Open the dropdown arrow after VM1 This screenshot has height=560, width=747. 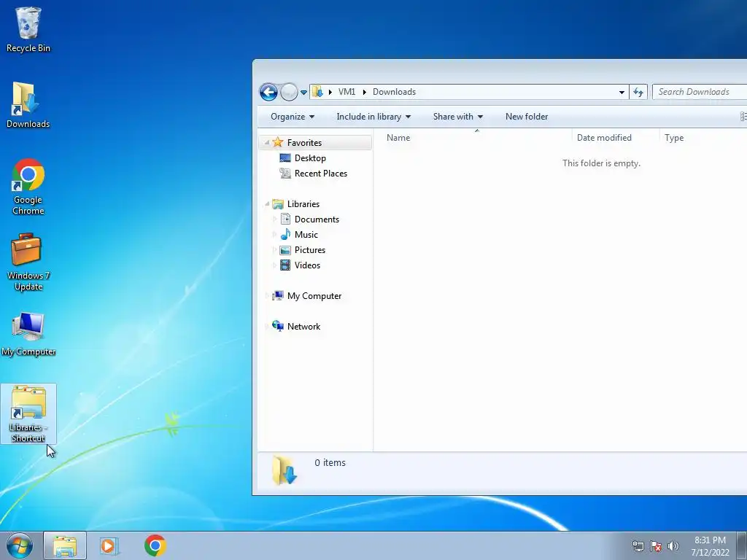coord(365,92)
